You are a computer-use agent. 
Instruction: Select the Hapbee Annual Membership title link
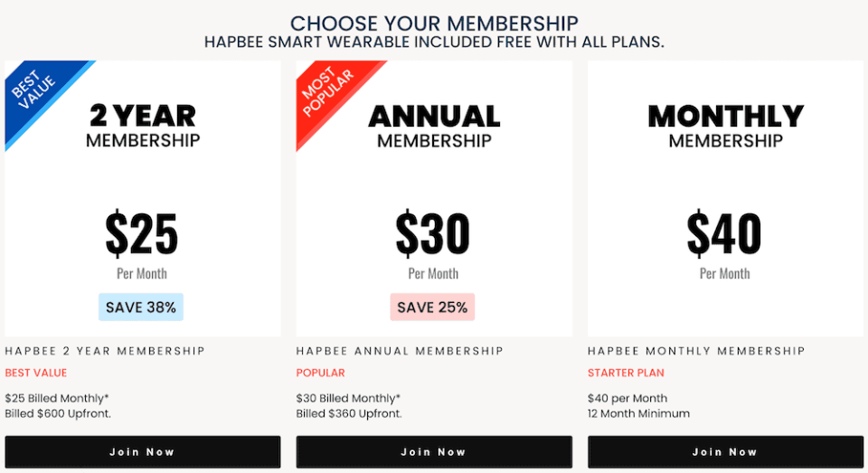click(400, 351)
